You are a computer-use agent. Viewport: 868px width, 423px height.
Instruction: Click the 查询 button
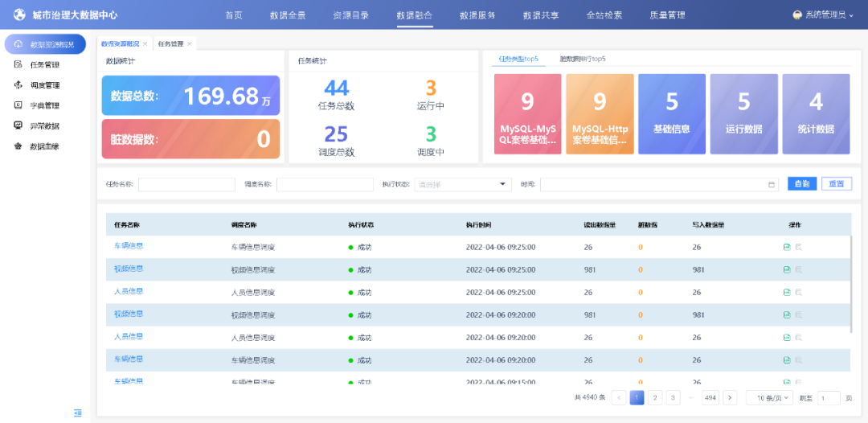coord(801,184)
